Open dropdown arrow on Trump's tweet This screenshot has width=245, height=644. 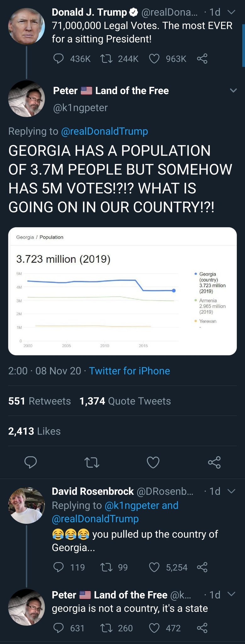tap(231, 12)
